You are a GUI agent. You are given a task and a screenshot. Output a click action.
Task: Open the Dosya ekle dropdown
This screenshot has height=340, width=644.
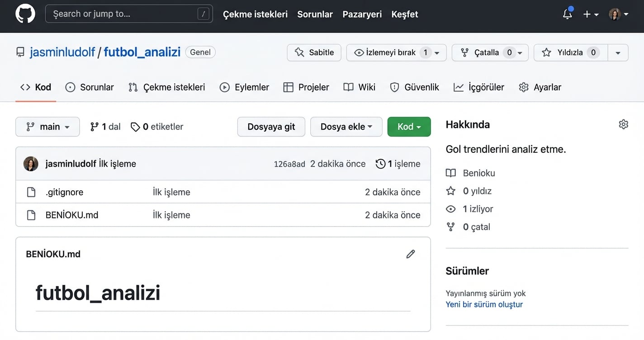pos(346,127)
